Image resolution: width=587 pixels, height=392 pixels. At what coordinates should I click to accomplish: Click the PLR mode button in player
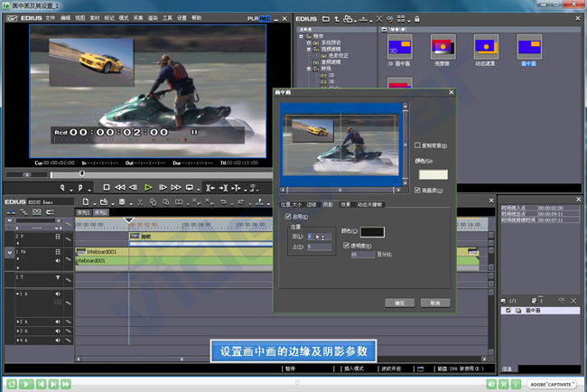253,19
